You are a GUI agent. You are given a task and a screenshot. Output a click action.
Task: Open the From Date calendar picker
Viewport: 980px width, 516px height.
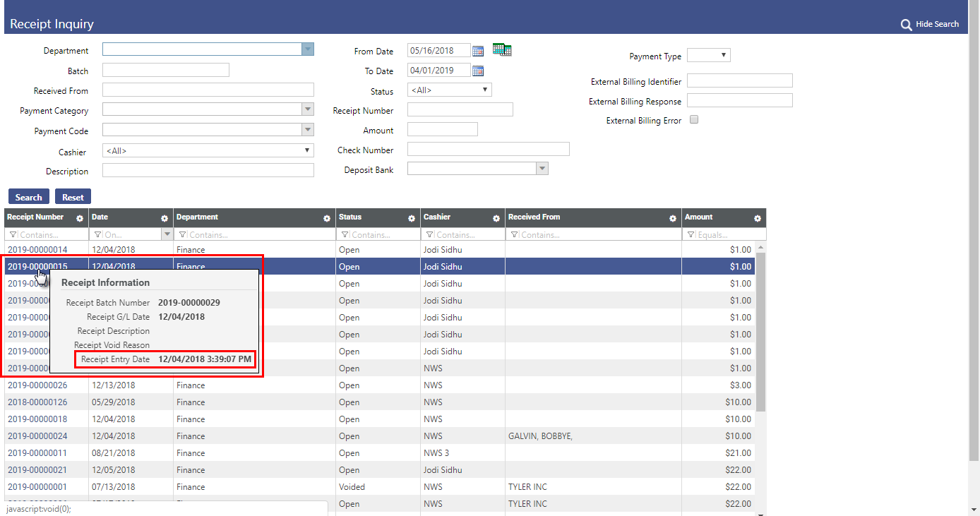coord(478,51)
